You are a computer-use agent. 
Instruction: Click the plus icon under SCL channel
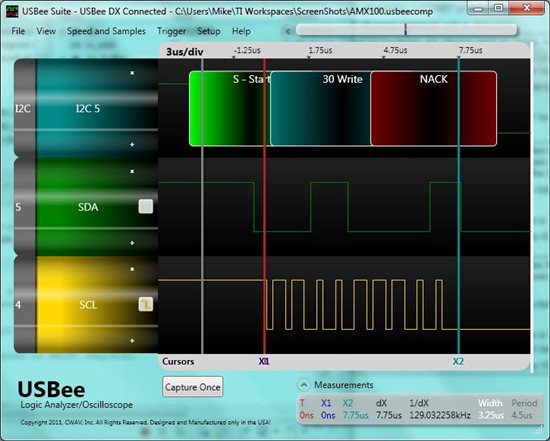[x=132, y=341]
